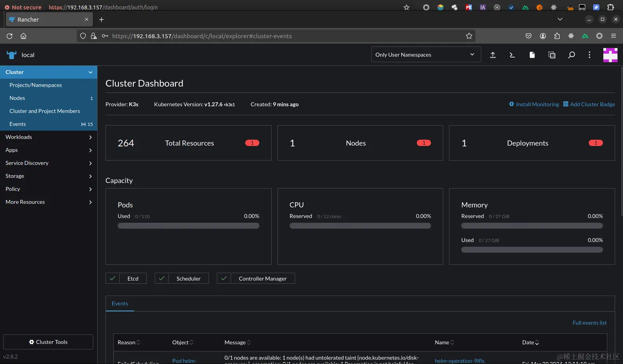The height and width of the screenshot is (364, 623).
Task: Open the Full events list link
Action: [590, 323]
